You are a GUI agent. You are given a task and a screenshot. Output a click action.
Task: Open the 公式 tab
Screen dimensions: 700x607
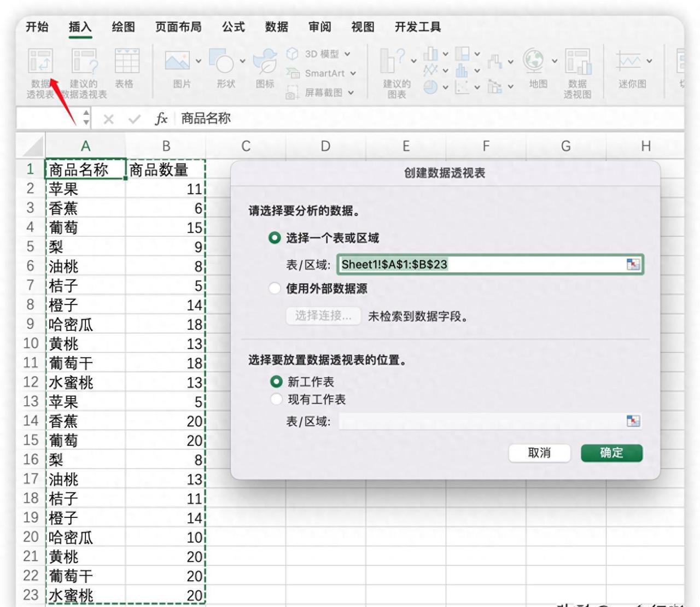[x=234, y=27]
